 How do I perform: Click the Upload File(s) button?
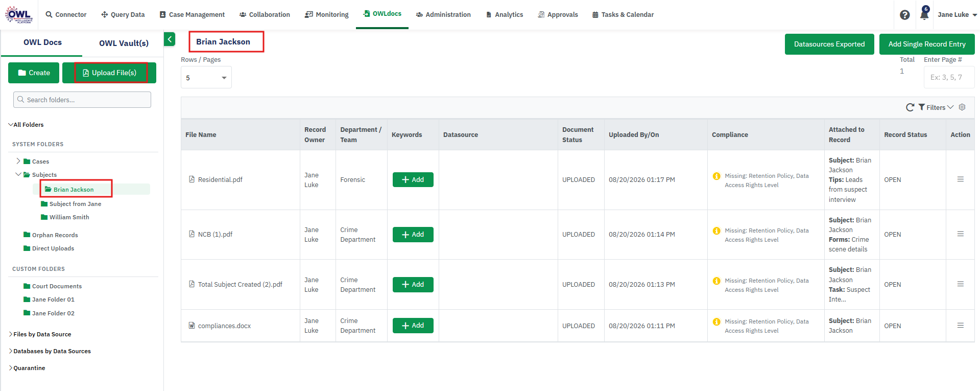pos(109,73)
